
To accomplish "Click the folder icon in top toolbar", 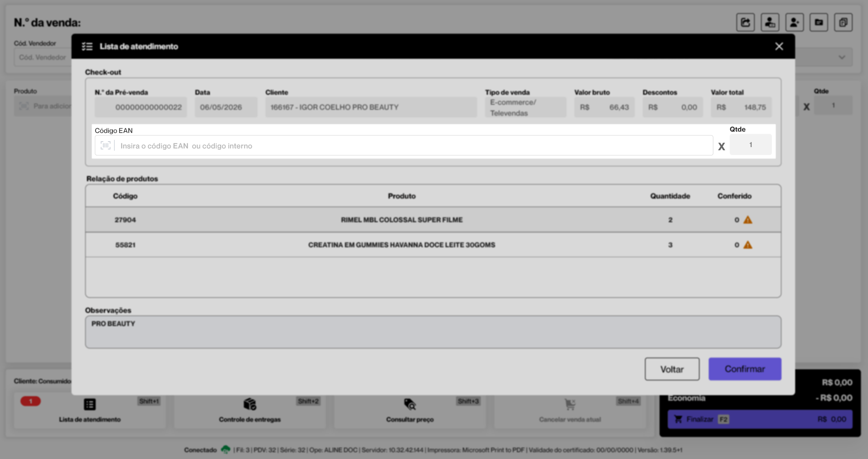I will (819, 22).
